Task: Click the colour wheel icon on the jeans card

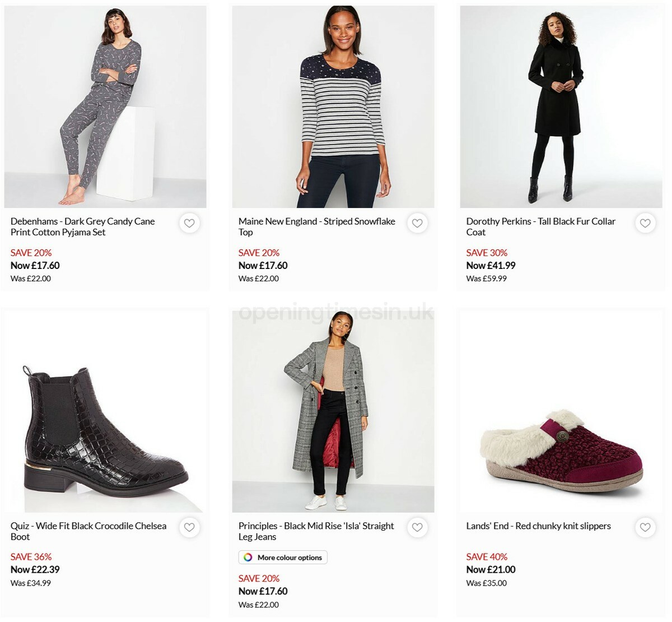Action: click(x=247, y=557)
